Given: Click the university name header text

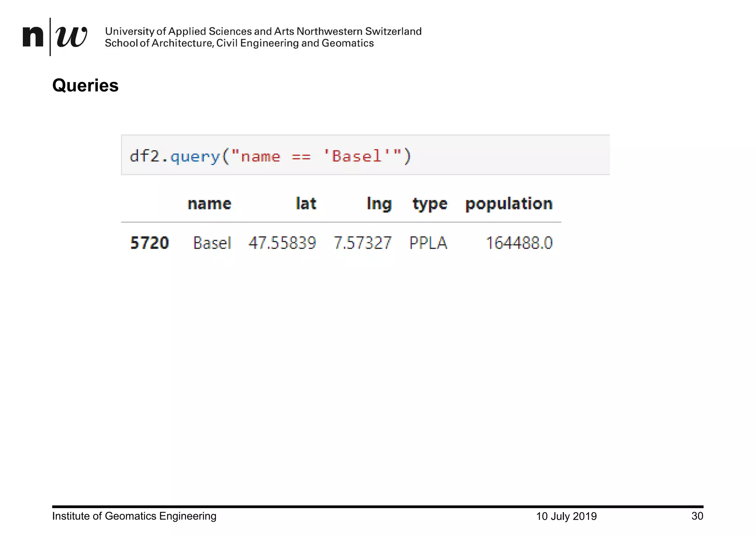Looking at the screenshot, I should 263,31.
